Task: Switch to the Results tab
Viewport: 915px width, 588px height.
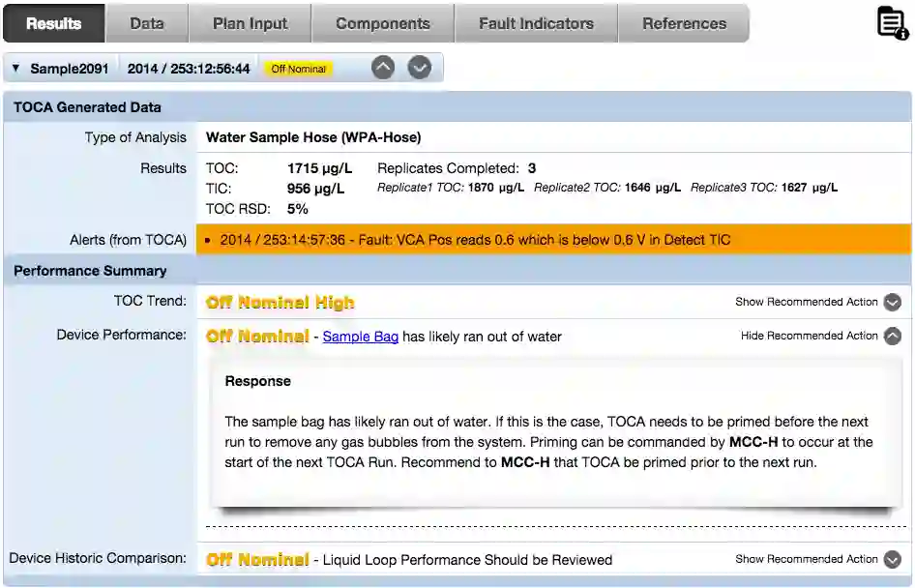Action: point(54,23)
